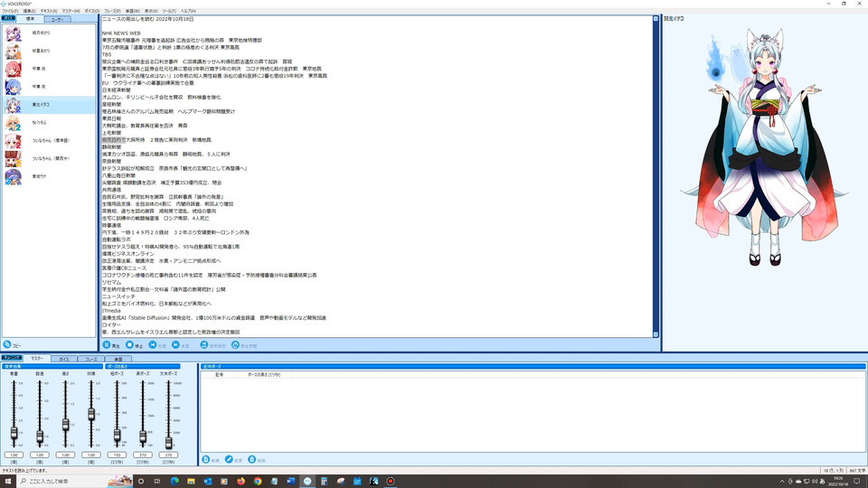Click the 長ポーズ slider handle
This screenshot has width=868, height=488.
pyautogui.click(x=143, y=436)
